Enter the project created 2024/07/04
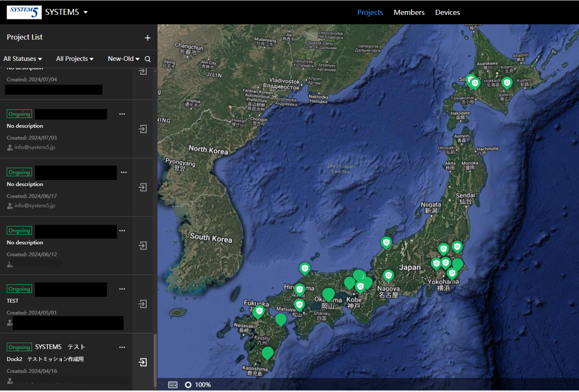This screenshot has width=579, height=392. [143, 71]
